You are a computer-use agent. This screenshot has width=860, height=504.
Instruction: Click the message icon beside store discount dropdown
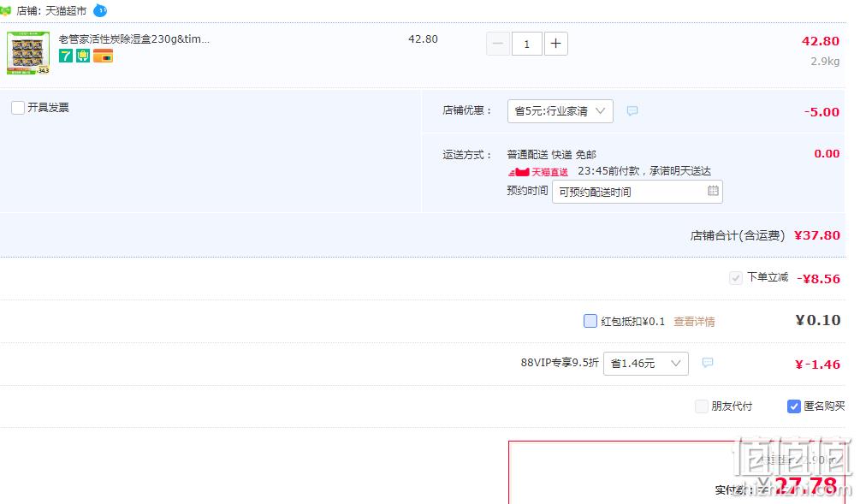pos(632,110)
